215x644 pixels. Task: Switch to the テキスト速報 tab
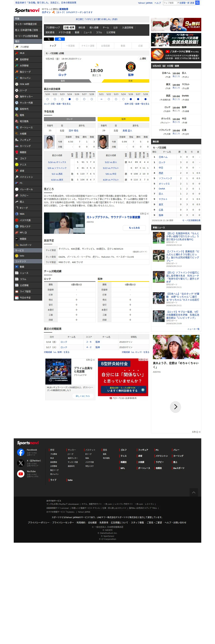tap(88, 46)
